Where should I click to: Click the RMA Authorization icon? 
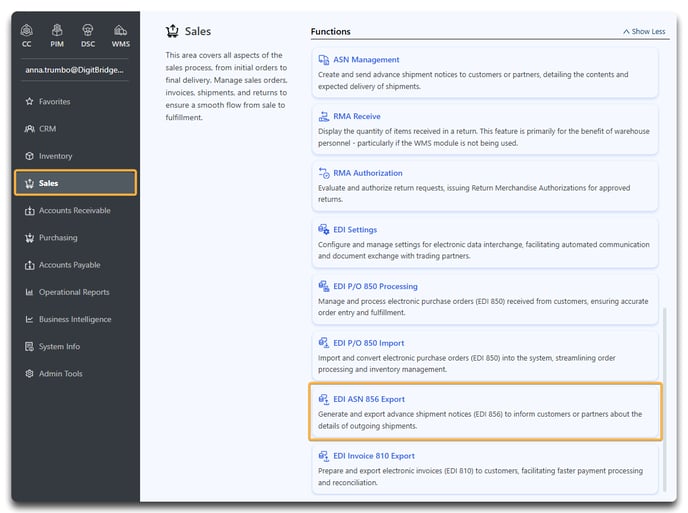(323, 173)
